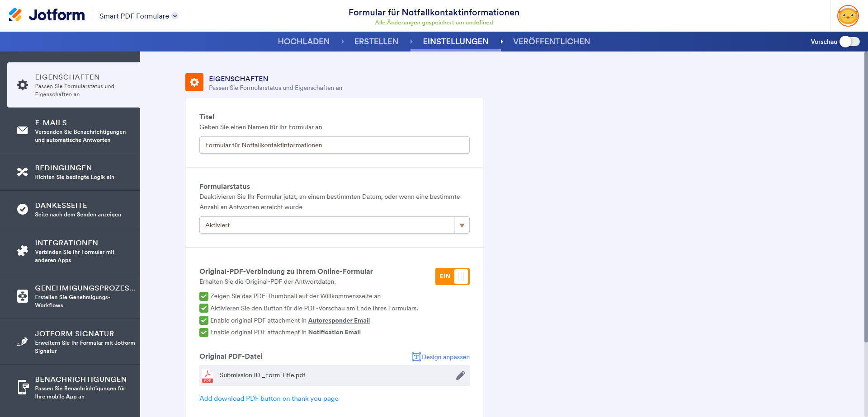Click the red PDF file icon

tap(208, 376)
